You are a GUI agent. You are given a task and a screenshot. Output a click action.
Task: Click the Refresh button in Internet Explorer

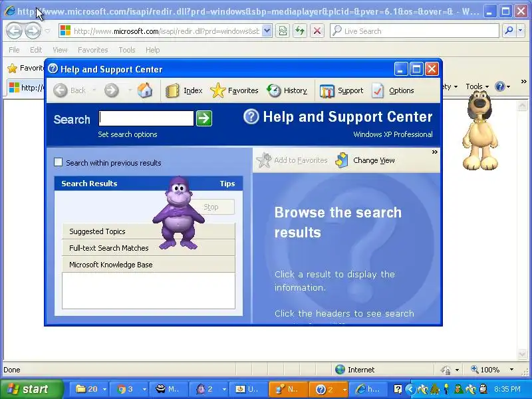click(x=300, y=31)
